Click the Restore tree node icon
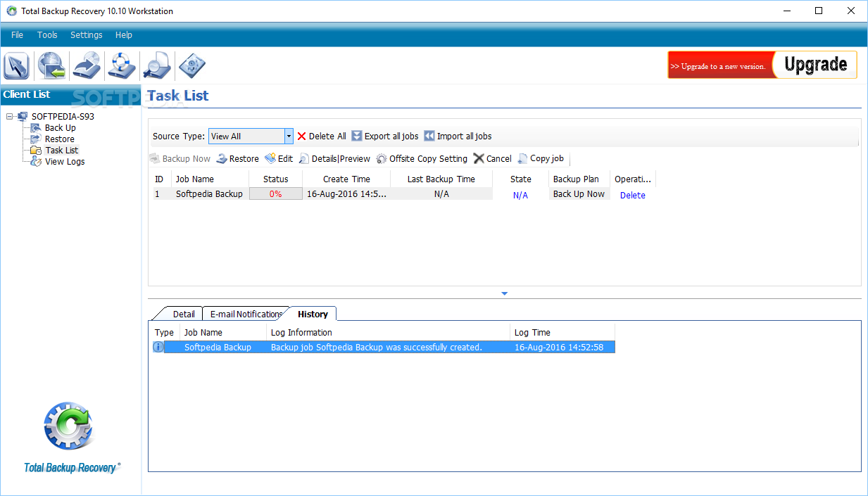 pos(36,139)
